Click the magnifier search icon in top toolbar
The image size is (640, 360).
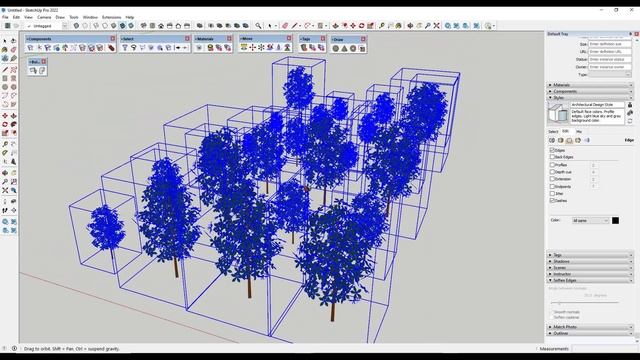coord(258,26)
